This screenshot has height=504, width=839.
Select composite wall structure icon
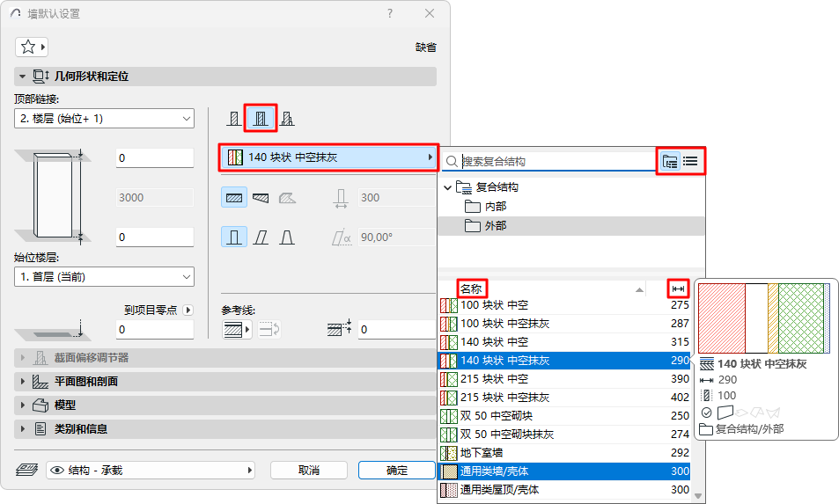261,118
